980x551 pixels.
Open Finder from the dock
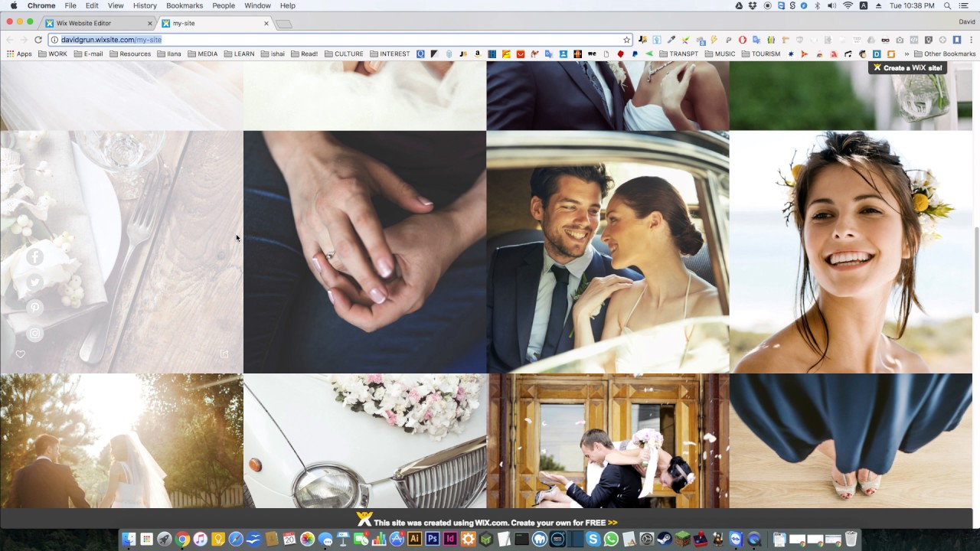[129, 540]
